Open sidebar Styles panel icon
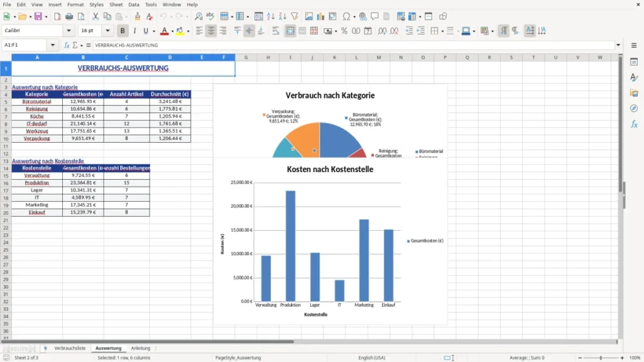Image resolution: width=644 pixels, height=362 pixels. 634,77
